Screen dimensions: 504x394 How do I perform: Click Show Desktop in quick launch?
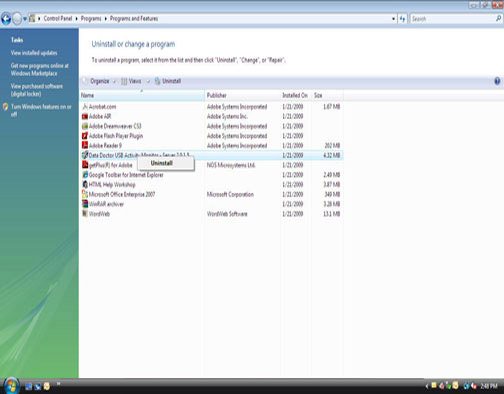pyautogui.click(x=29, y=387)
